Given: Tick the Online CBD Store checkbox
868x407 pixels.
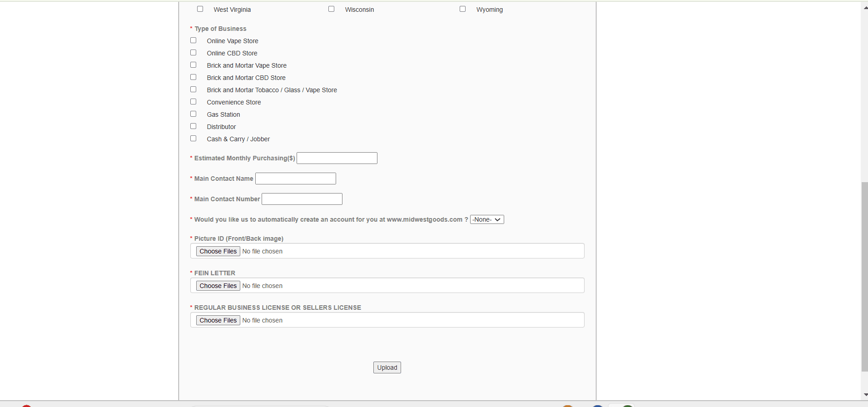Looking at the screenshot, I should click(193, 53).
